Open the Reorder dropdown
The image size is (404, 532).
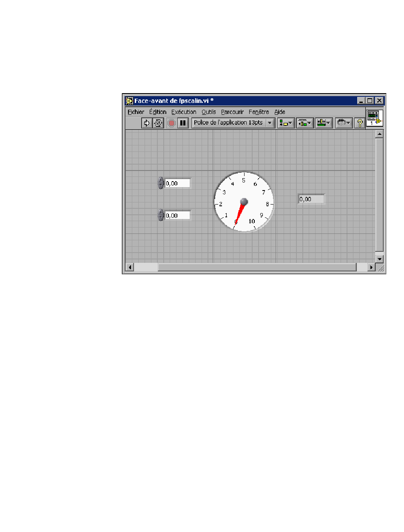pos(344,123)
